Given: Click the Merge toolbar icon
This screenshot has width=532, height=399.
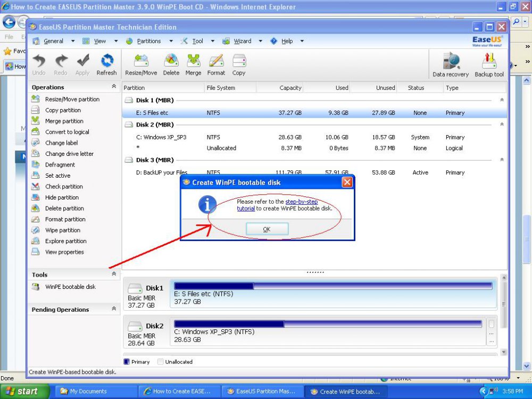Looking at the screenshot, I should click(x=194, y=65).
